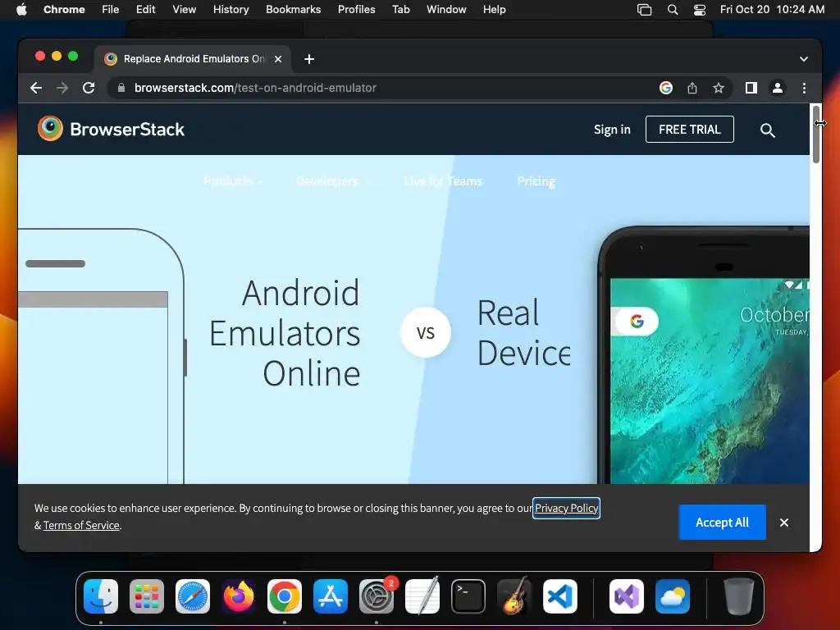
Task: Open Launchpad from the Dock
Action: click(147, 596)
